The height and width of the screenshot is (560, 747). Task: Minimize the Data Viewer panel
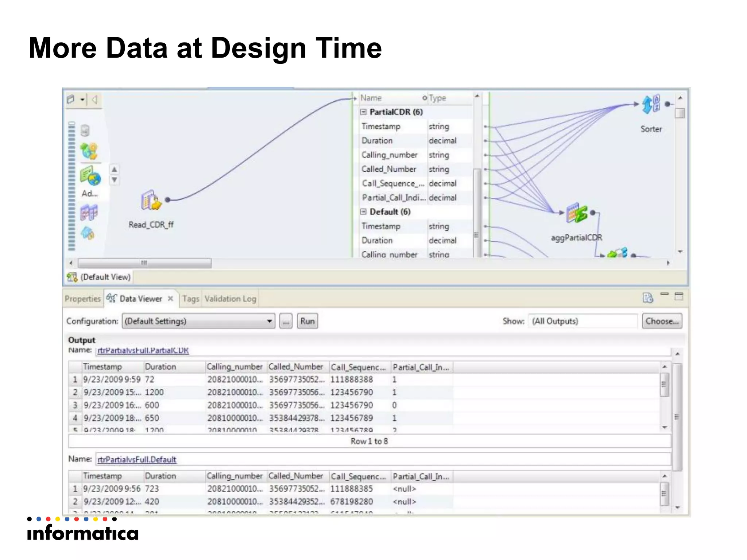pyautogui.click(x=665, y=294)
